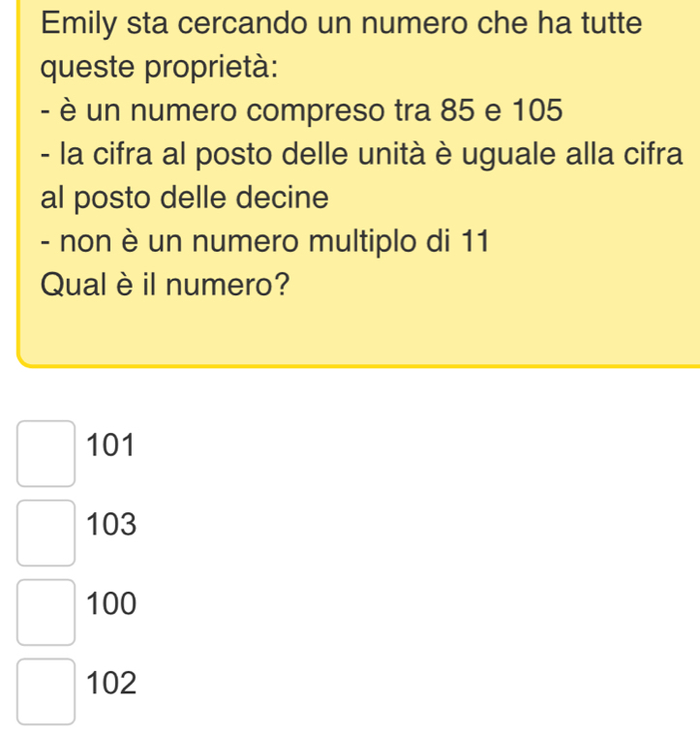Click the line 'al posto delle decine'
The image size is (700, 735).
coord(185,199)
